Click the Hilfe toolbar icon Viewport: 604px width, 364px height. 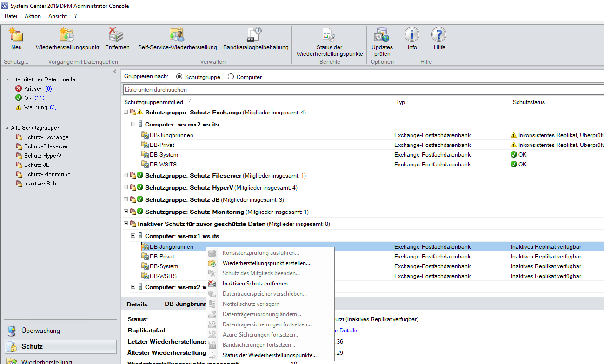pos(439,35)
